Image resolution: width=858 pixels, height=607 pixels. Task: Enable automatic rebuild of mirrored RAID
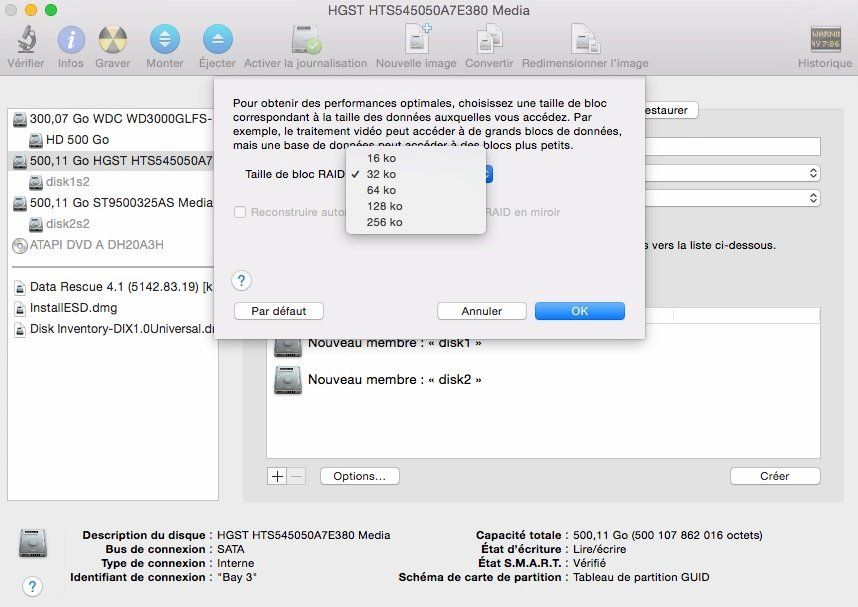click(x=239, y=211)
